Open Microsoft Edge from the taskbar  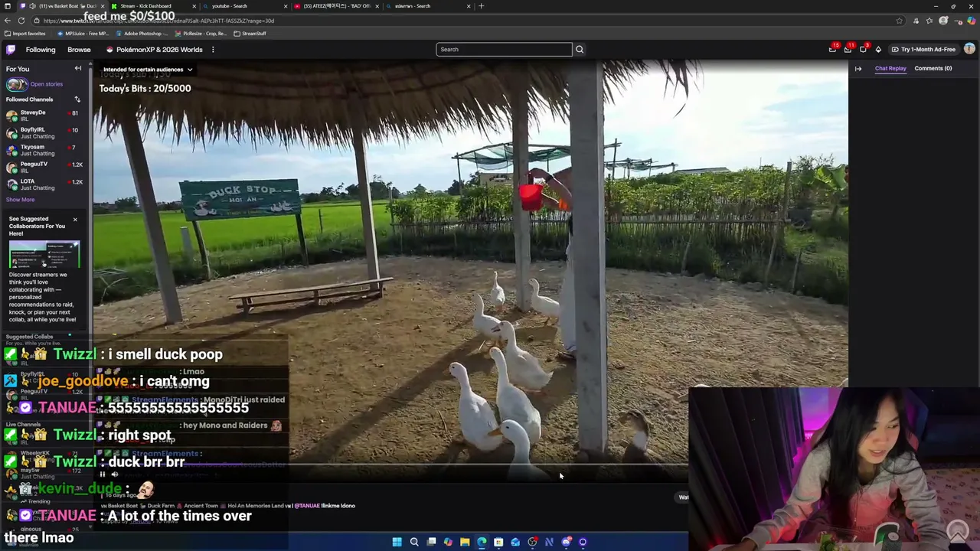[x=482, y=542]
